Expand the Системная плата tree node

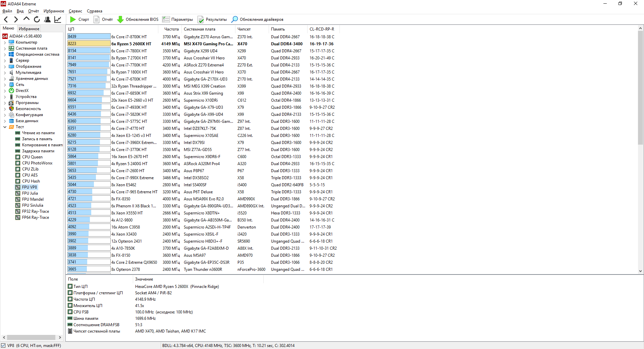5,48
